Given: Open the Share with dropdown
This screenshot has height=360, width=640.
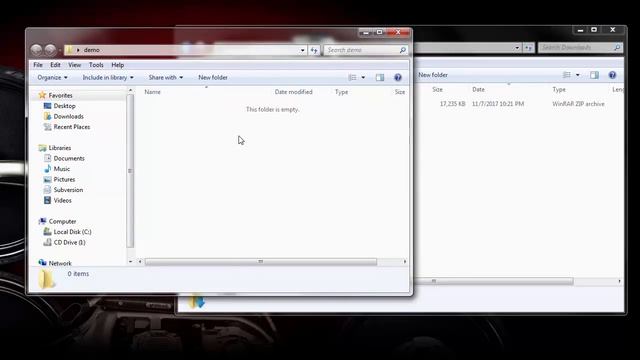Looking at the screenshot, I should coord(166,78).
